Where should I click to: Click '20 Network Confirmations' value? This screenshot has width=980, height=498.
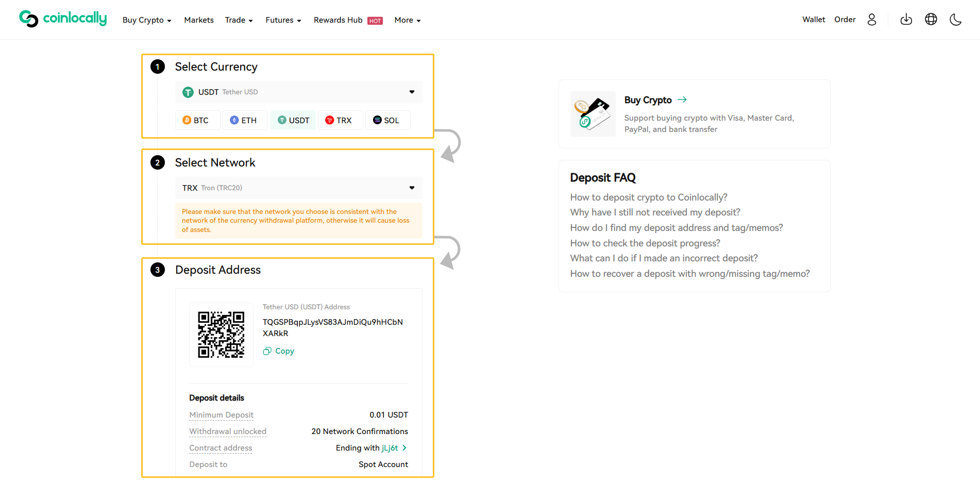coord(360,431)
